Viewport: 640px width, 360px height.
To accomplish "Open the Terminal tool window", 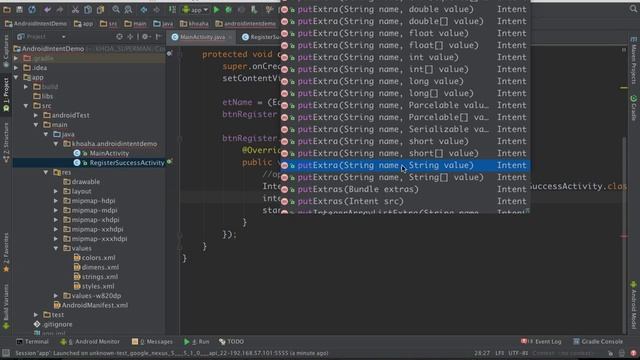I will (33, 341).
